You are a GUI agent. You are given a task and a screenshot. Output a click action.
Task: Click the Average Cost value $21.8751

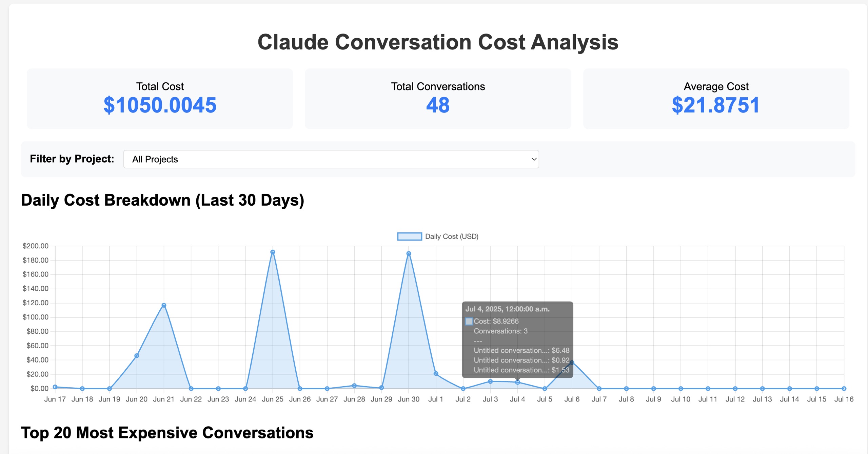[716, 105]
